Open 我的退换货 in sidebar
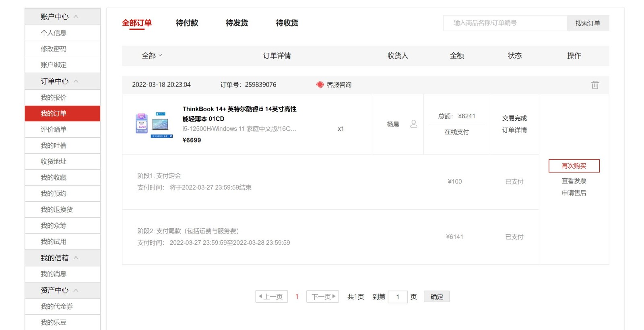The image size is (644, 330). coord(62,210)
